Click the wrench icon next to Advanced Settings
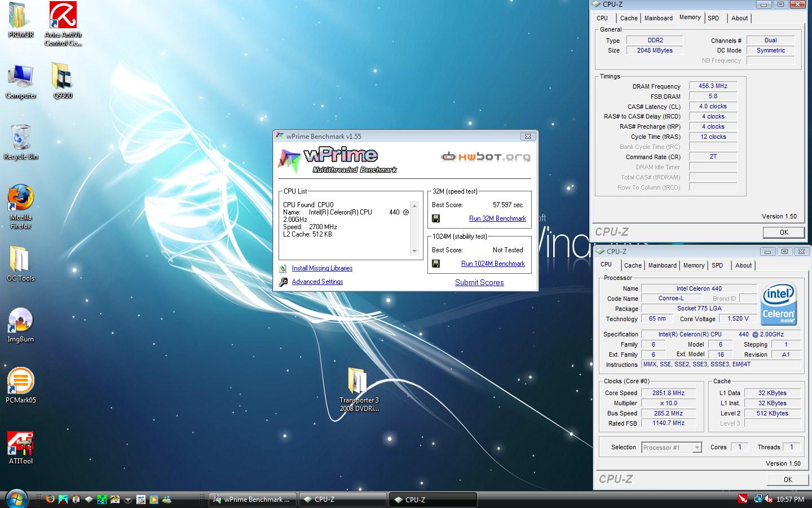 (x=283, y=282)
